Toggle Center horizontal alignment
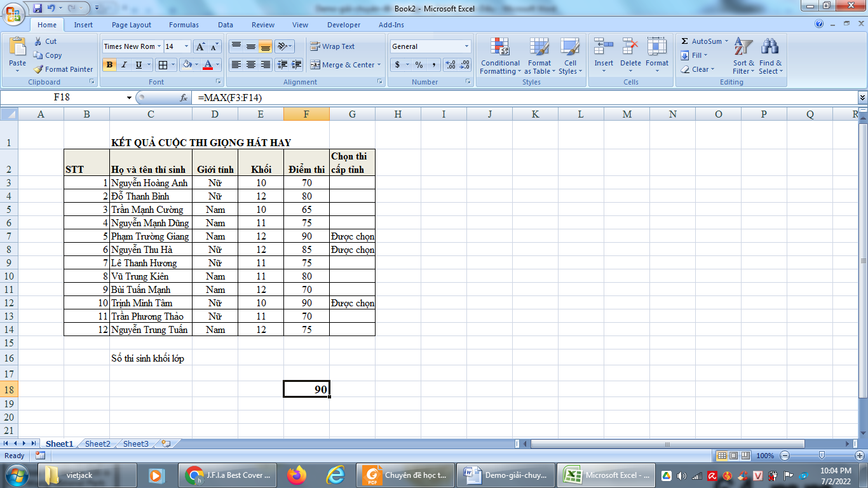Image resolution: width=868 pixels, height=488 pixels. [x=250, y=65]
